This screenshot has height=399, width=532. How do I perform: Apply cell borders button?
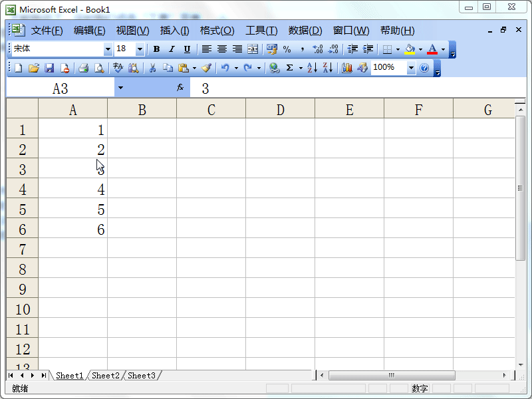(387, 49)
